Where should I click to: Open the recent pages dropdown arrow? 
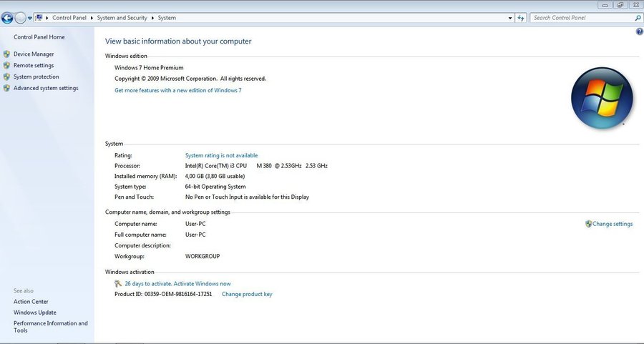click(30, 18)
